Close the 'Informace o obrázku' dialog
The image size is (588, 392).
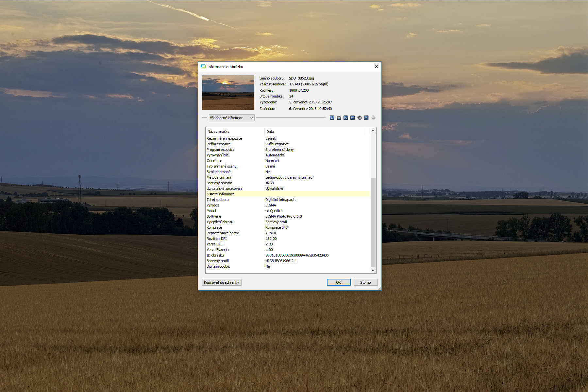(376, 66)
